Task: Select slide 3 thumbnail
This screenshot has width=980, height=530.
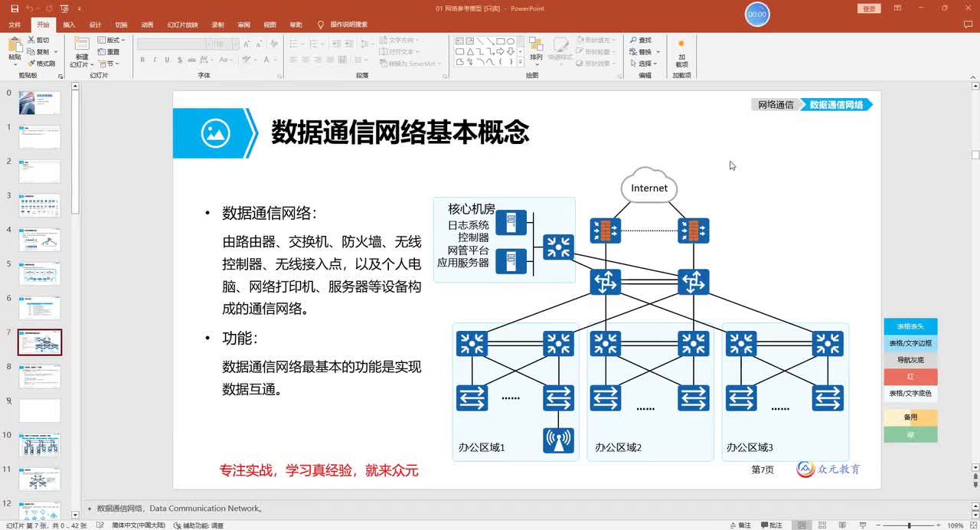Action: pos(40,205)
